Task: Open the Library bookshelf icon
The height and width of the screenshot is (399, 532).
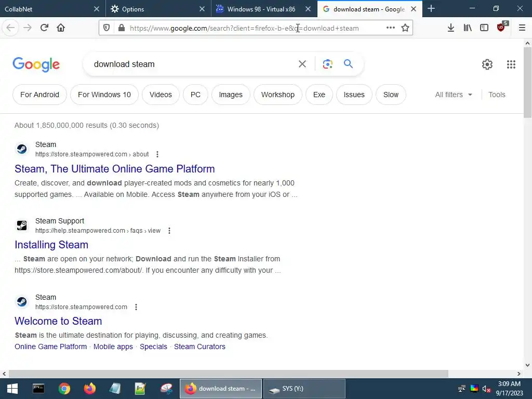Action: tap(468, 28)
